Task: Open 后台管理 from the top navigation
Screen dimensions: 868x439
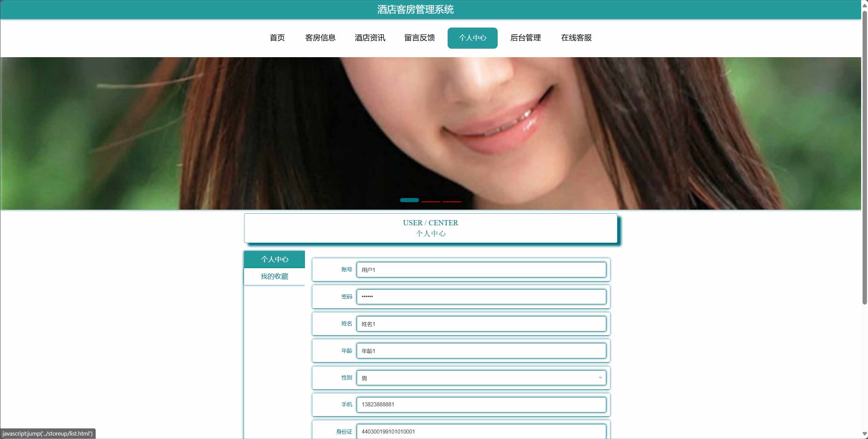Action: click(x=526, y=38)
